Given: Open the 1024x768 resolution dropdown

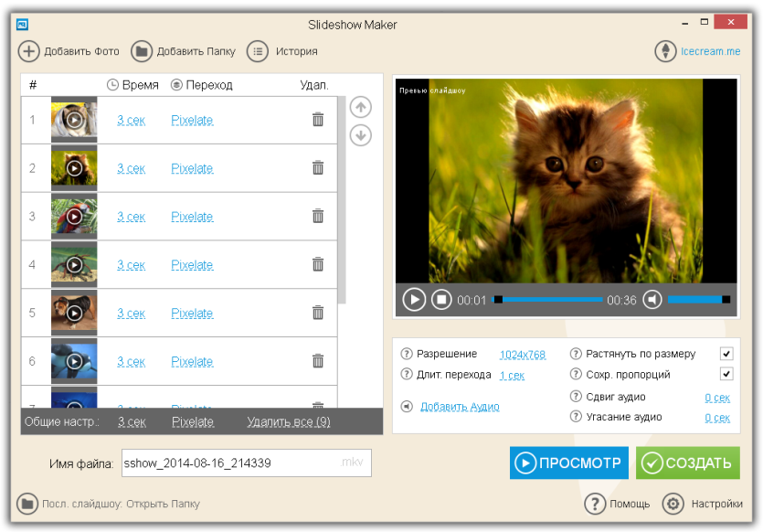Looking at the screenshot, I should coord(523,355).
